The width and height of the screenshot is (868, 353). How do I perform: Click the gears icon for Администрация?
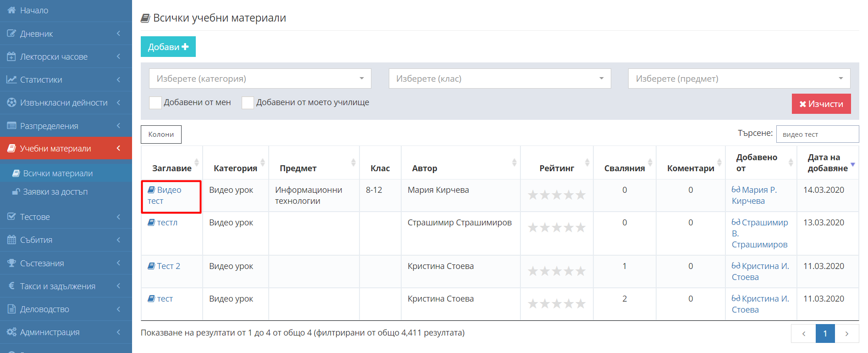tap(11, 332)
